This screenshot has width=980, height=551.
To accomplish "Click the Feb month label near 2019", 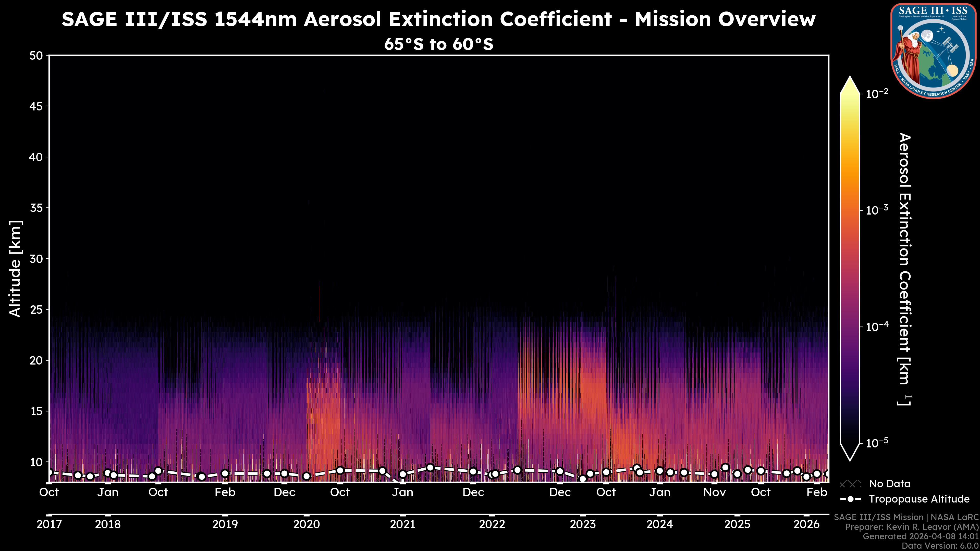I will coord(225,492).
